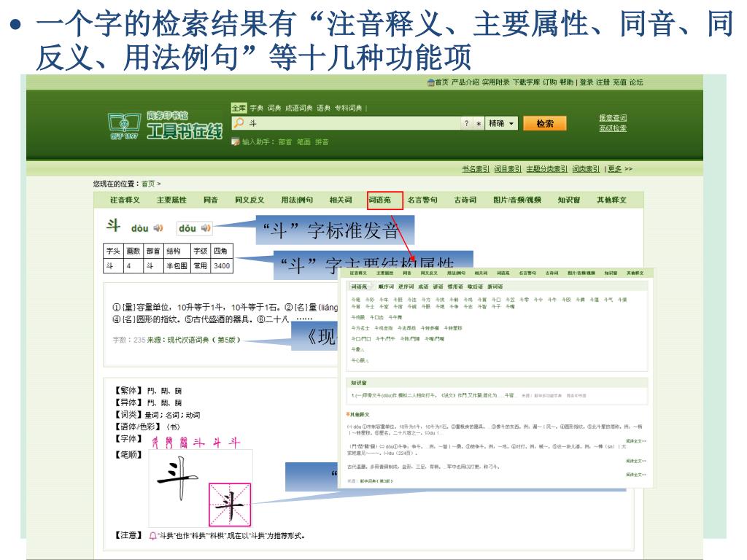Click the 田字格 stroke-order 斗 thumbnail
Screen dimensions: 747x560
point(230,505)
